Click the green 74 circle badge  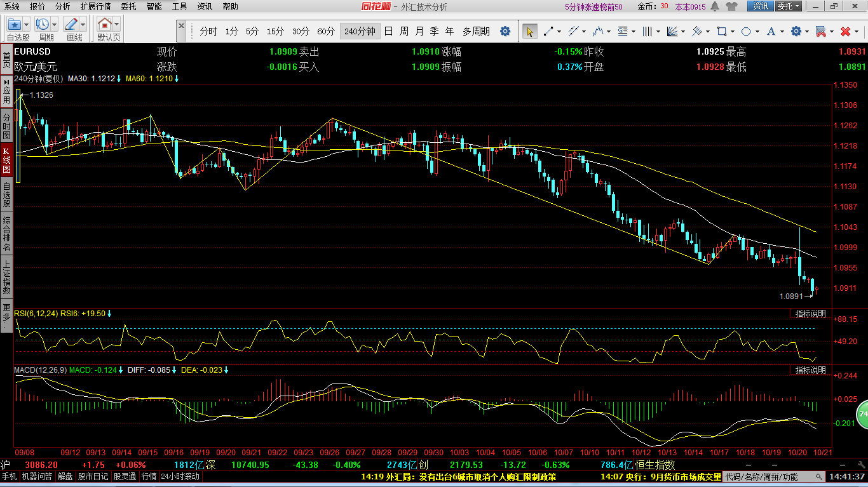pyautogui.click(x=862, y=413)
